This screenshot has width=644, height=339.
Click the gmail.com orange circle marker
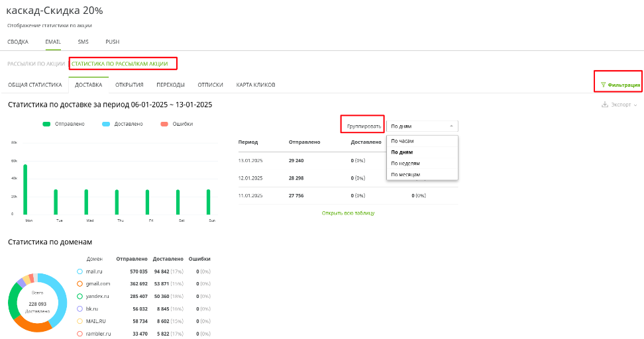pyautogui.click(x=80, y=283)
